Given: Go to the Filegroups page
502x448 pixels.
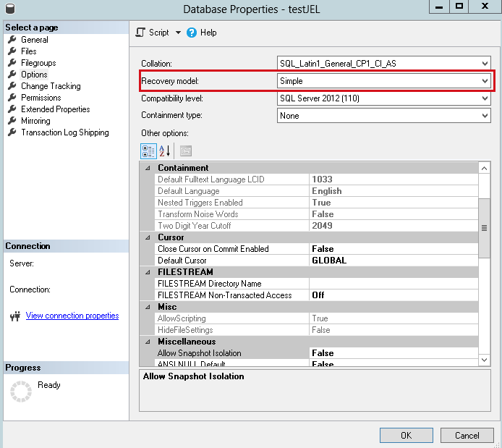Looking at the screenshot, I should pos(38,63).
